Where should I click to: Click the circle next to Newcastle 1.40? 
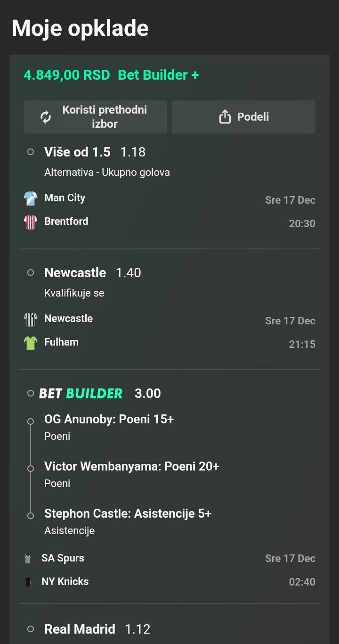(x=31, y=273)
